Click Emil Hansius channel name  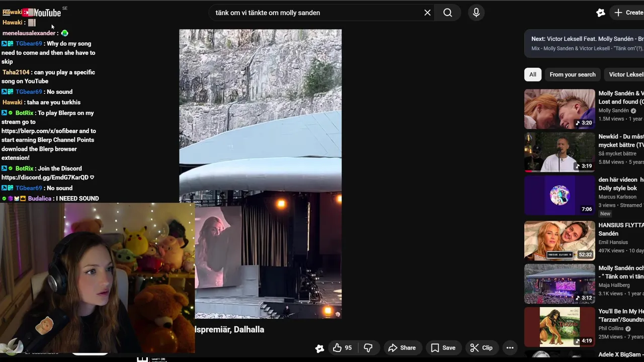click(x=613, y=242)
